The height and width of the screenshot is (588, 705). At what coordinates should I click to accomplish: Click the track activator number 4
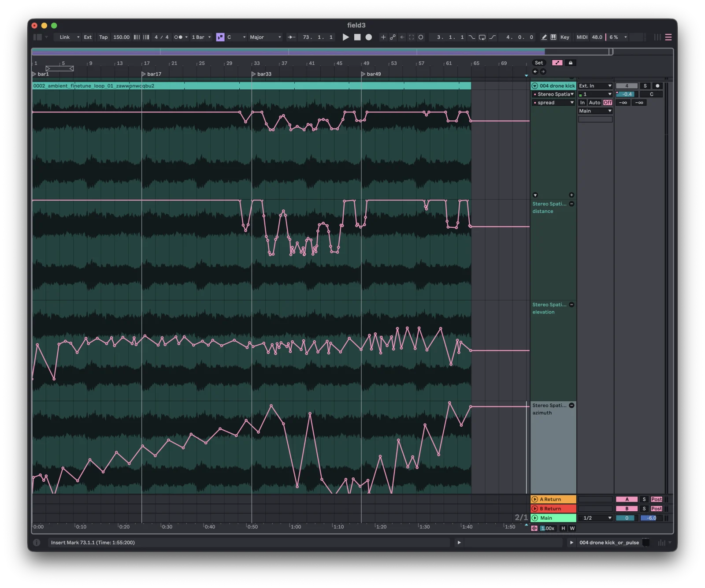pos(627,86)
